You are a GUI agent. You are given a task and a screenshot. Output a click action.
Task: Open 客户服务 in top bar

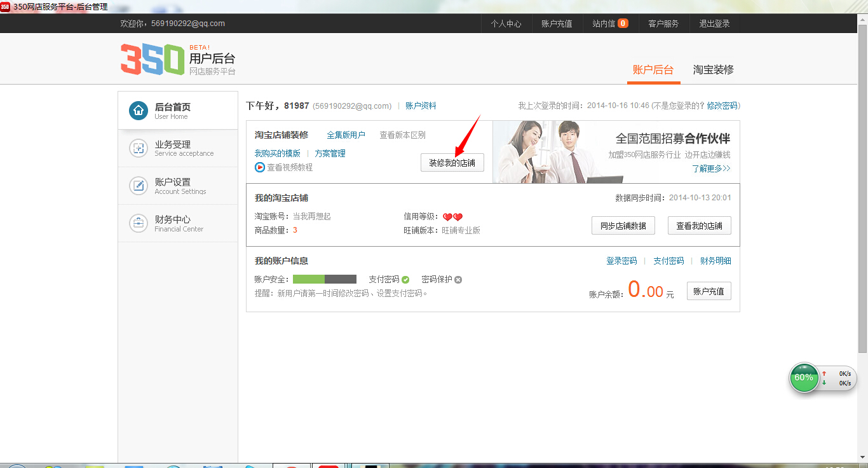[663, 24]
